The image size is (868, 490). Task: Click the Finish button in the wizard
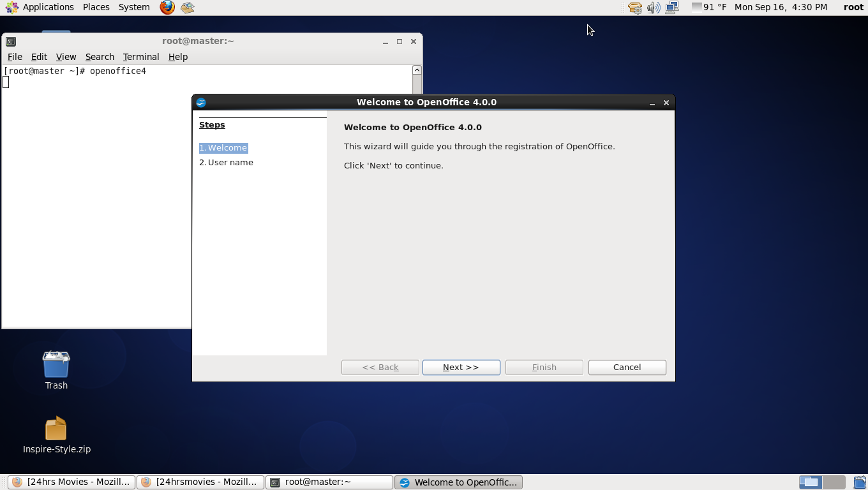click(x=544, y=367)
